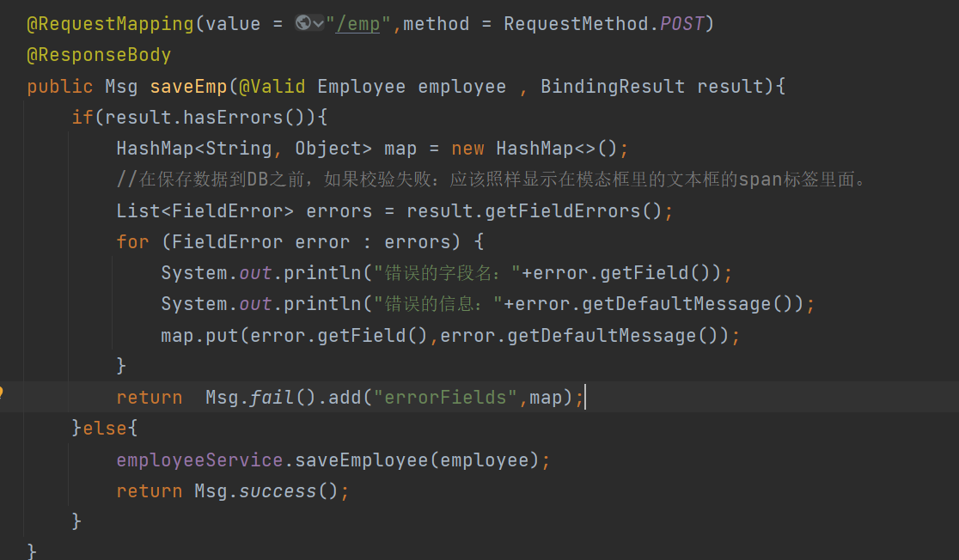This screenshot has height=560, width=959.
Task: Click the "错误的信息：" string
Action: tap(438, 304)
